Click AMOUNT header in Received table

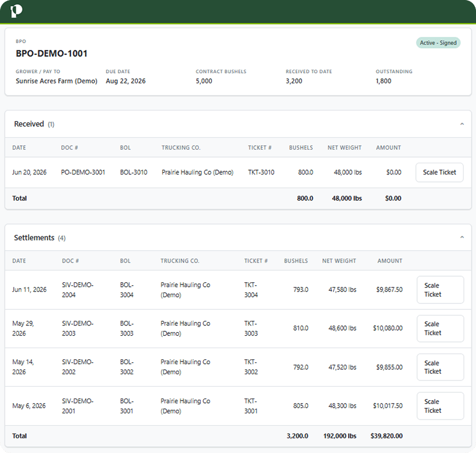tap(389, 147)
